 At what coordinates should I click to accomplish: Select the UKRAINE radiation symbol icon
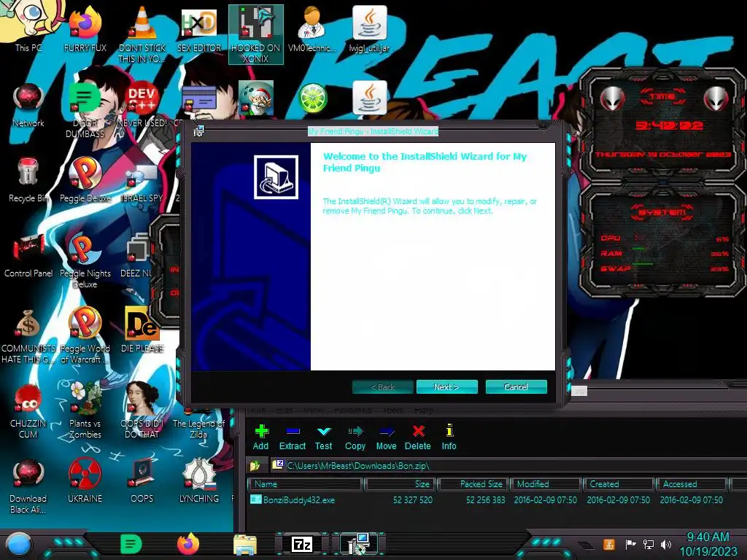click(85, 481)
